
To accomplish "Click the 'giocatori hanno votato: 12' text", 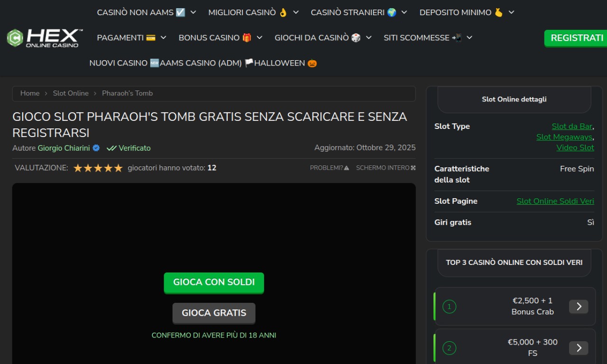I will point(172,168).
